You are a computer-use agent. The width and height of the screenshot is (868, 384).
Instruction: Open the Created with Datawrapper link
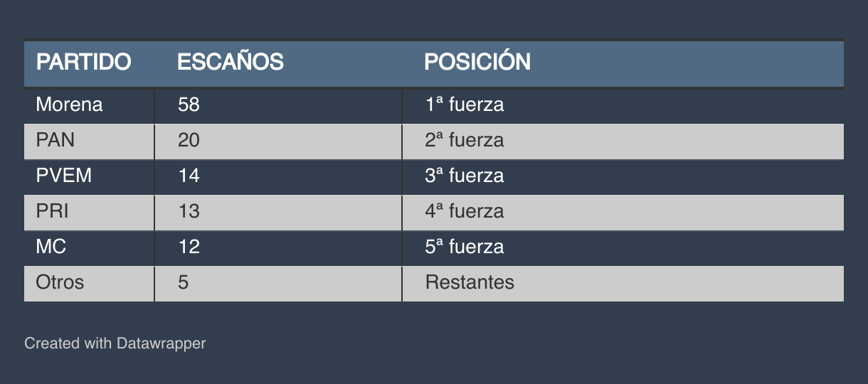click(115, 343)
